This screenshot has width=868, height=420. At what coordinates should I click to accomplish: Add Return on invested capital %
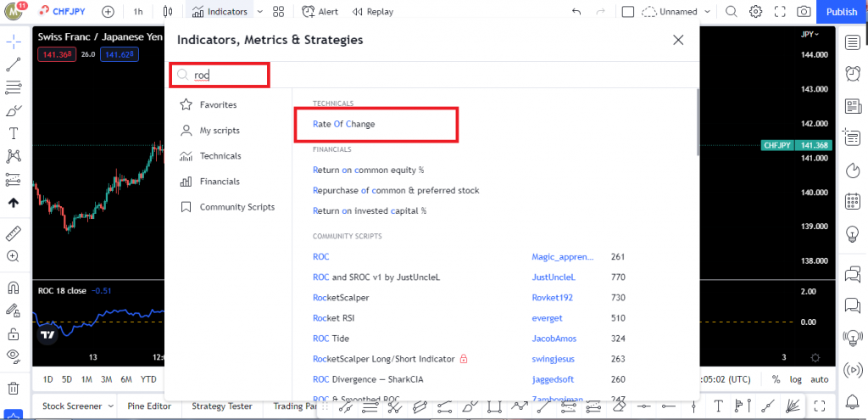pyautogui.click(x=370, y=211)
